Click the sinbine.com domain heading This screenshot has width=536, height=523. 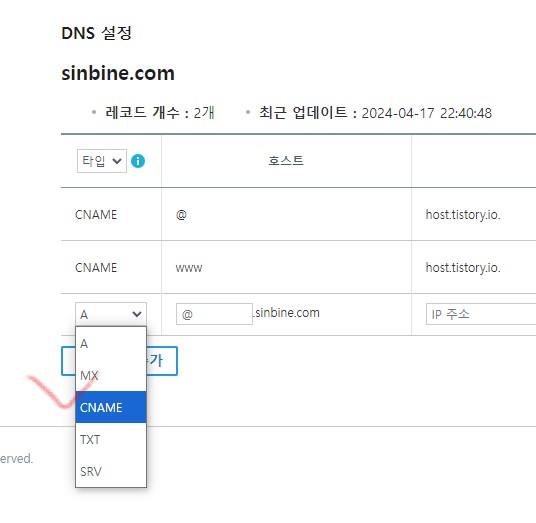point(118,73)
